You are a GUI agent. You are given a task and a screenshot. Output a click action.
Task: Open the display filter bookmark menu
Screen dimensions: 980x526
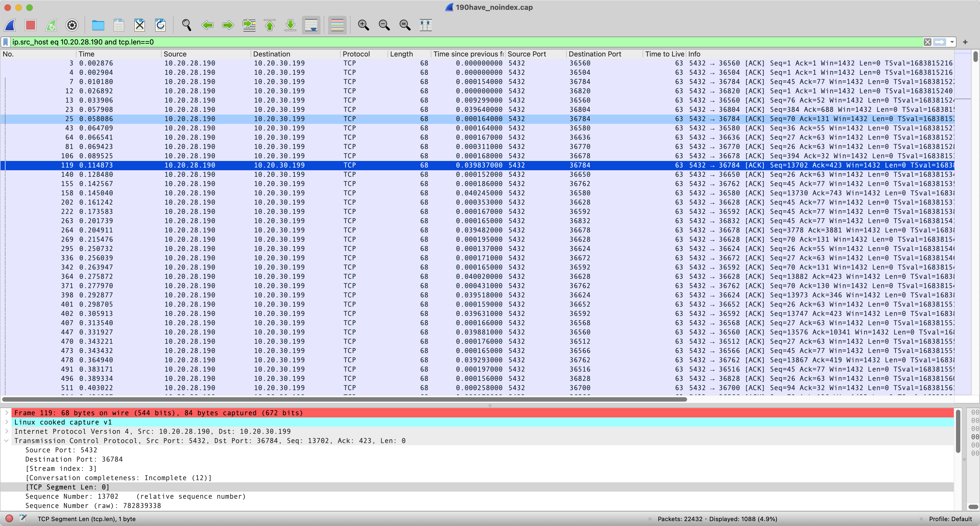6,42
